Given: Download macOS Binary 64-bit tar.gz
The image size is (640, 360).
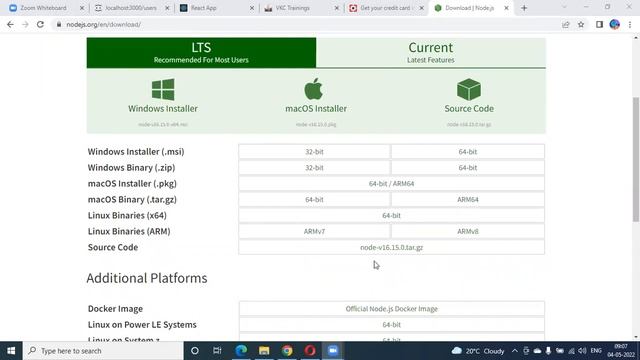Looking at the screenshot, I should tap(314, 199).
